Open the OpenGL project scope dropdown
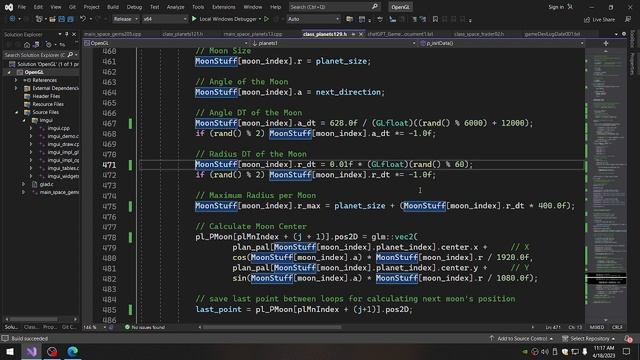 click(x=166, y=43)
